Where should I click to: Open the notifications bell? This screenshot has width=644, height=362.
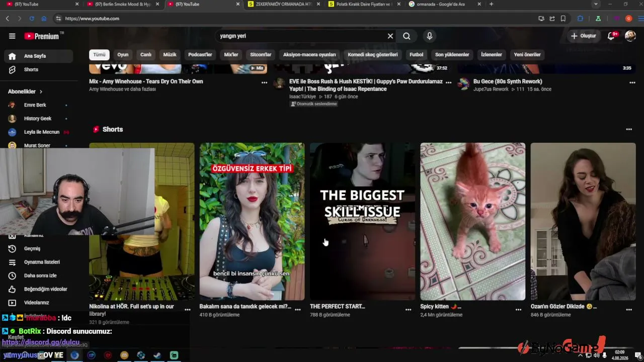(611, 36)
